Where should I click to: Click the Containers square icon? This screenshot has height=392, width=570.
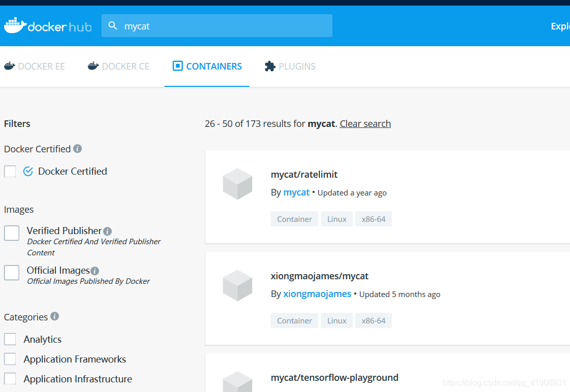(178, 66)
